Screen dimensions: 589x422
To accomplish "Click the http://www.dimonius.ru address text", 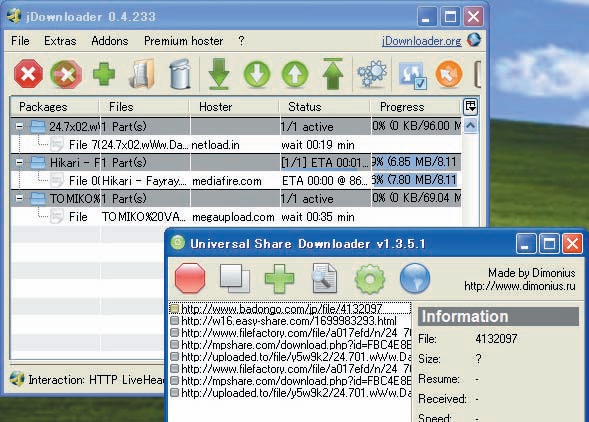I will (x=520, y=286).
